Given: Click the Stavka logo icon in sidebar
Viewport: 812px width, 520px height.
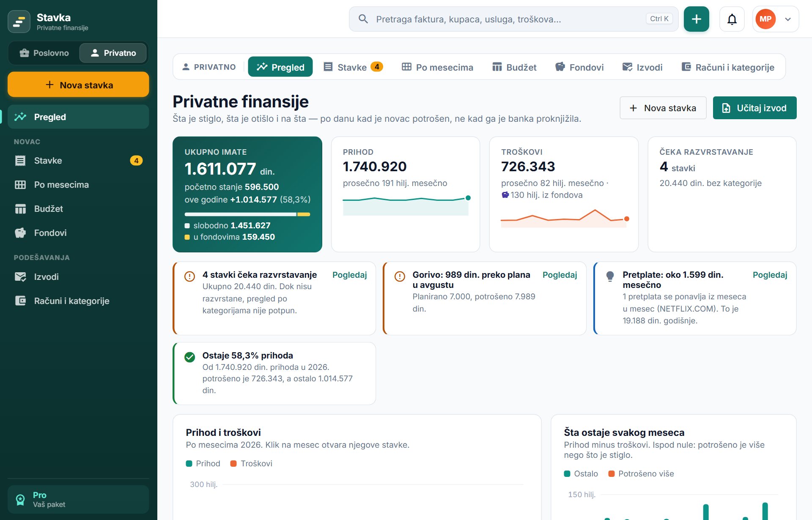Looking at the screenshot, I should 19,22.
